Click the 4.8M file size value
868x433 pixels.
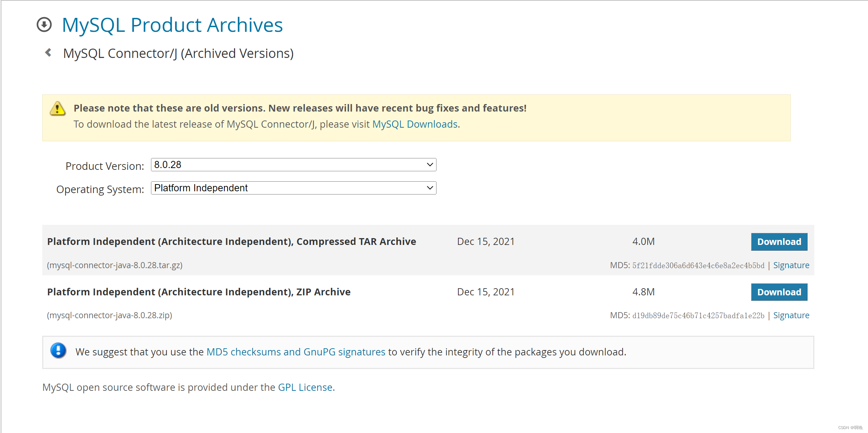(x=643, y=292)
